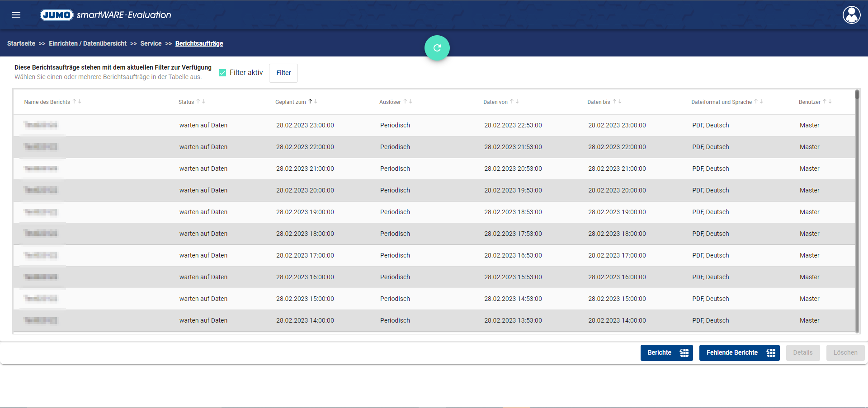Click Daten von cell 28.02.2023 17:53:00
Viewport: 868px width, 408px height.
[513, 234]
